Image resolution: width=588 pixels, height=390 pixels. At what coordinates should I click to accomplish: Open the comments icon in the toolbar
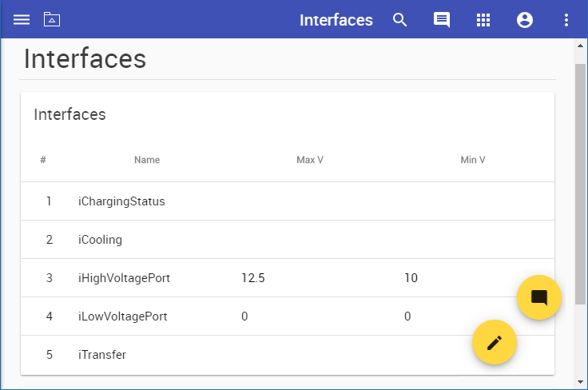[x=442, y=20]
